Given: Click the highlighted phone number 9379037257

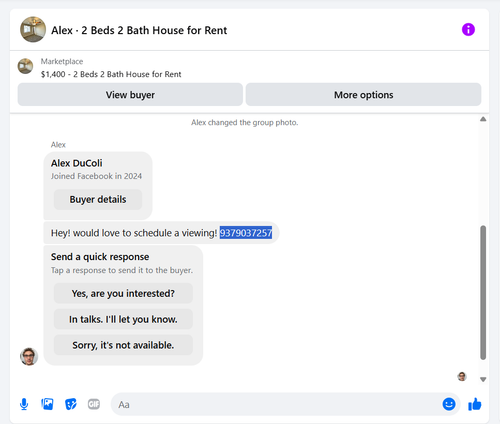Looking at the screenshot, I should tap(246, 233).
